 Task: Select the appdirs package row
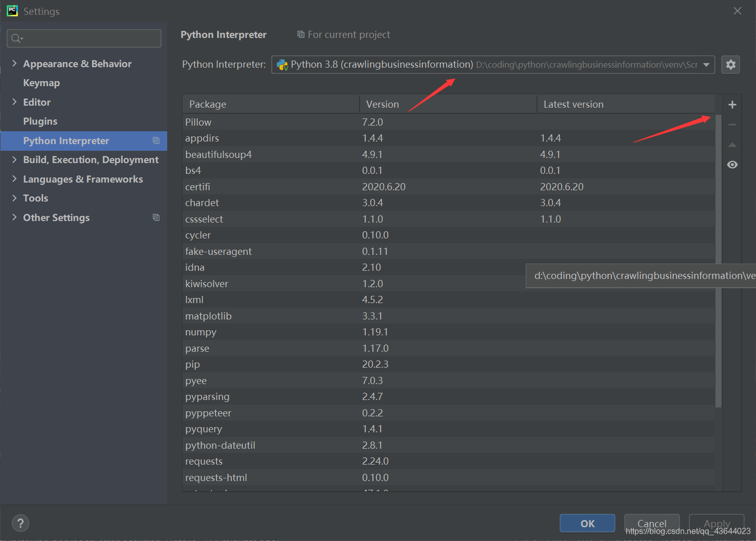448,138
